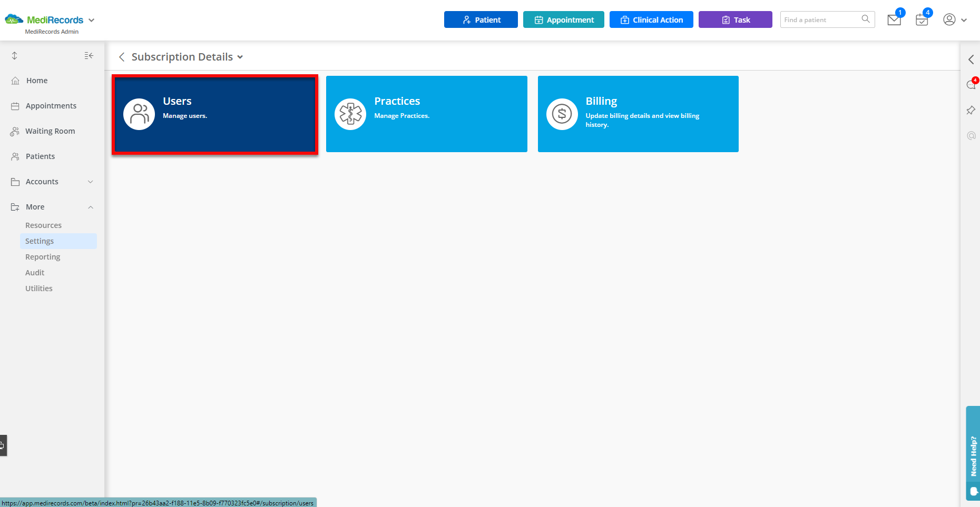Go to the Waiting Room section
This screenshot has height=507, width=980.
point(50,131)
